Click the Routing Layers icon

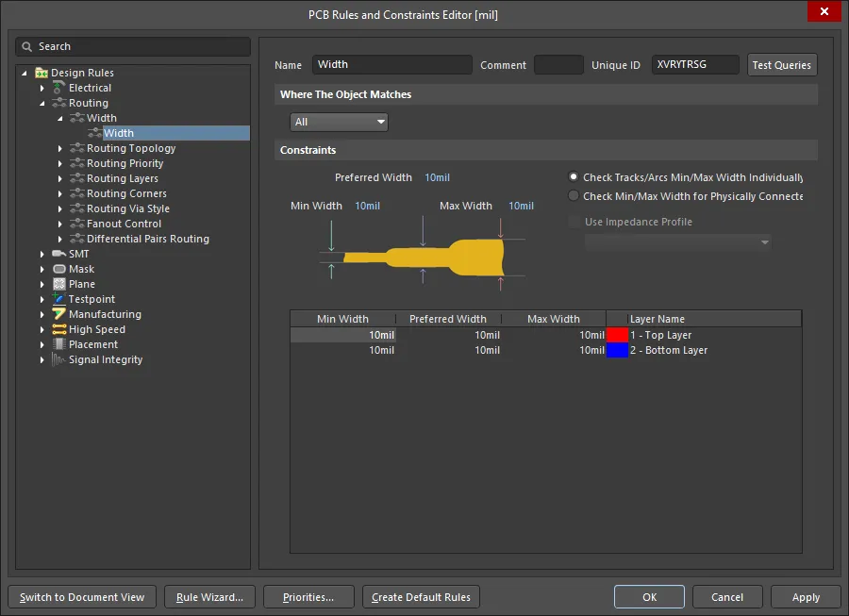click(77, 178)
